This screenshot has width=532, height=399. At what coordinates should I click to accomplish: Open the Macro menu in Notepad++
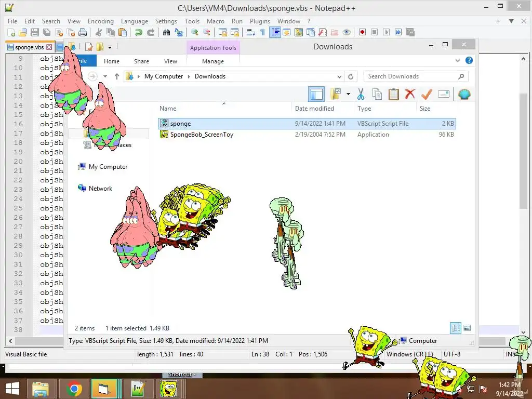[216, 21]
